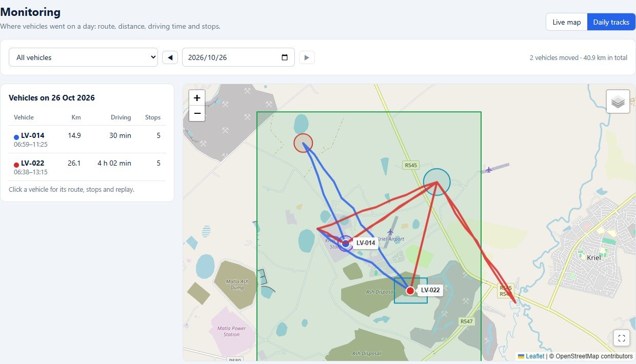Click the LV-014 map label
Image resolution: width=636 pixels, height=364 pixels.
pyautogui.click(x=366, y=243)
